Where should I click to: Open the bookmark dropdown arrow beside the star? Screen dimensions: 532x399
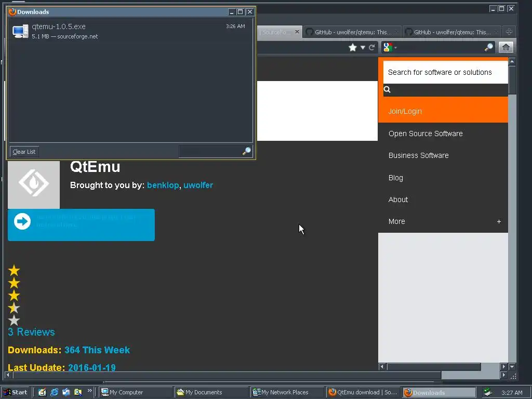363,47
